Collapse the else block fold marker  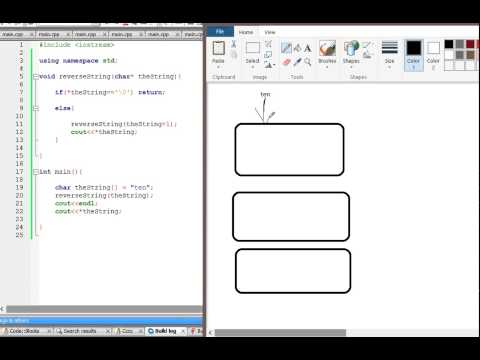click(x=36, y=108)
